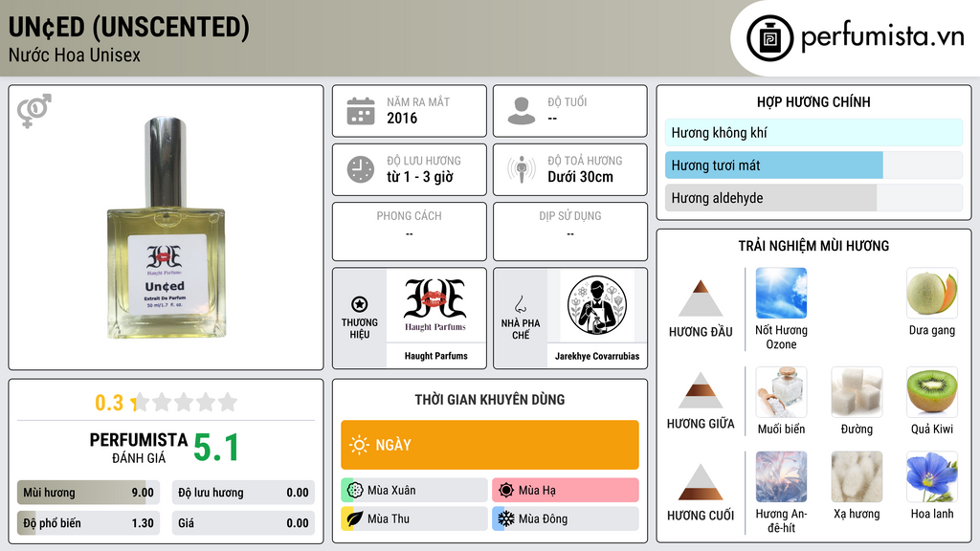
Task: Click the snowflake icon by Mùa Đông
Action: pyautogui.click(x=506, y=518)
